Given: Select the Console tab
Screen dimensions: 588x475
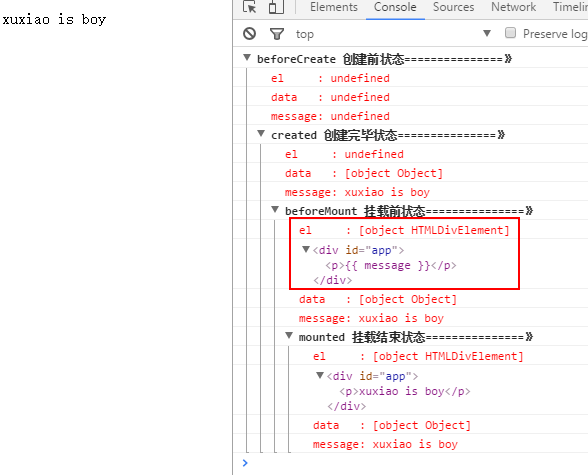Looking at the screenshot, I should tap(395, 7).
